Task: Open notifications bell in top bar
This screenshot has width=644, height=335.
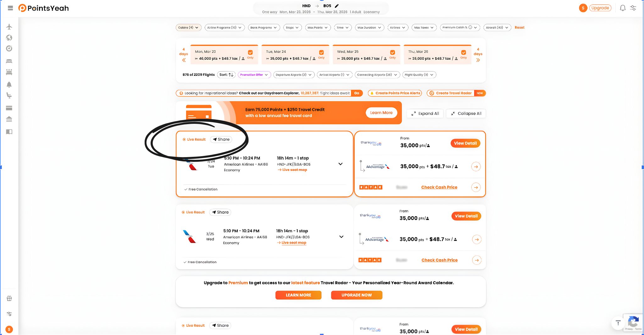Action: point(623,8)
